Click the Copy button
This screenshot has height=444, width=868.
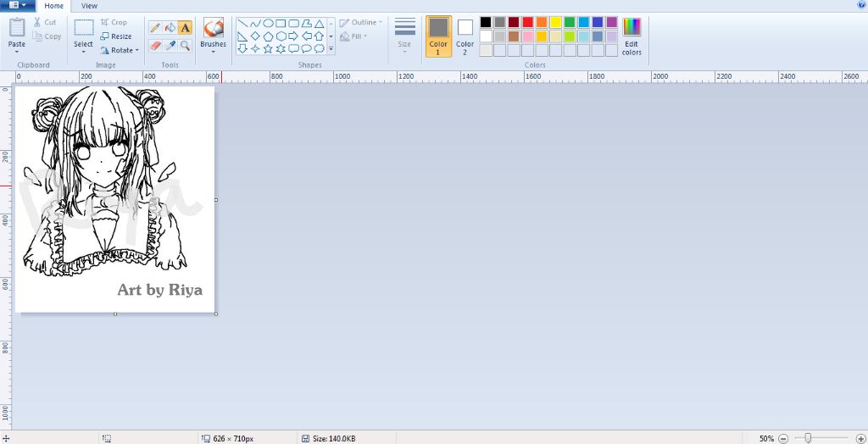(x=47, y=36)
